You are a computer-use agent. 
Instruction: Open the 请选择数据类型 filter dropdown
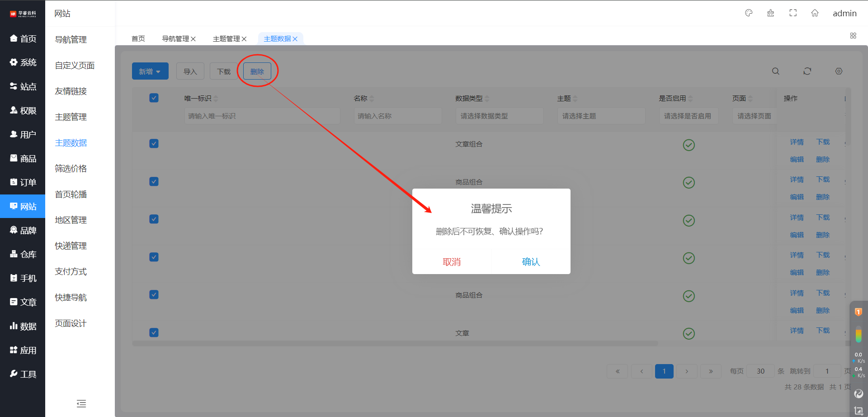(499, 116)
